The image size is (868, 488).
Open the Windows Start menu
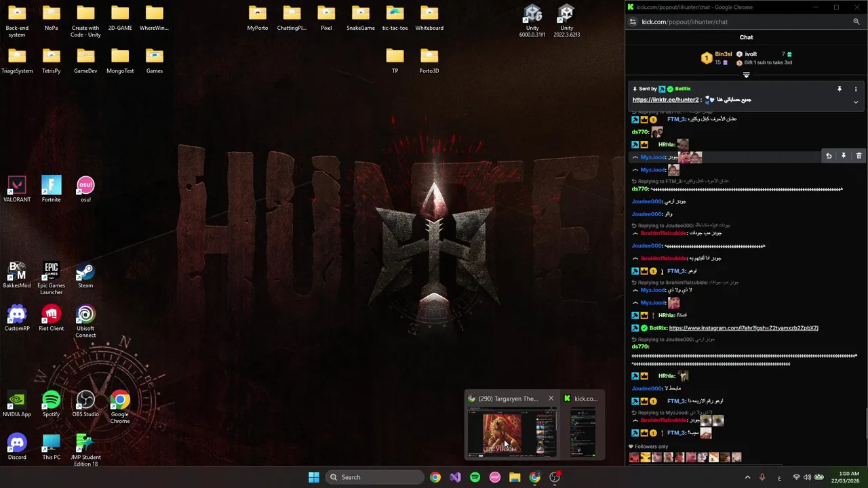(x=314, y=477)
